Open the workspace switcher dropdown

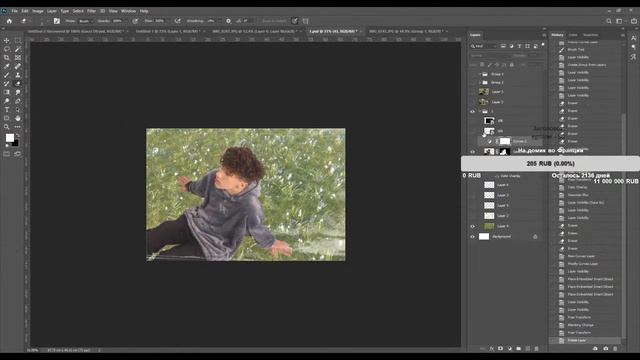click(x=620, y=21)
